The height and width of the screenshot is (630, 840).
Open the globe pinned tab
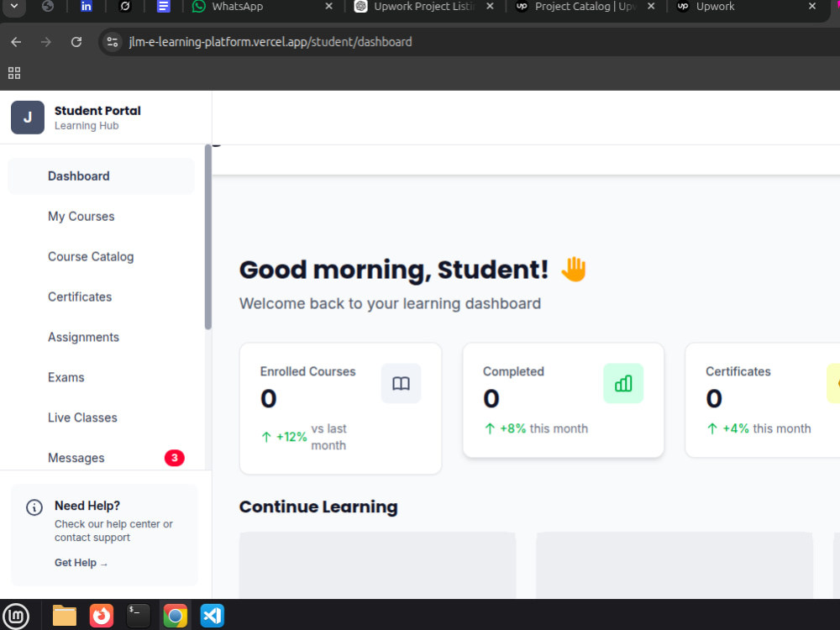pyautogui.click(x=48, y=7)
